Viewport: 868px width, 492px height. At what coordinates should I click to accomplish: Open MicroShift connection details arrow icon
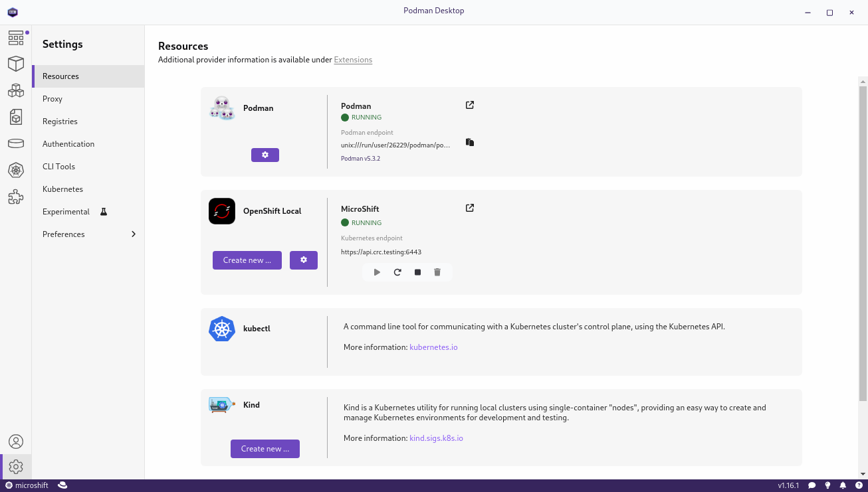tap(470, 208)
